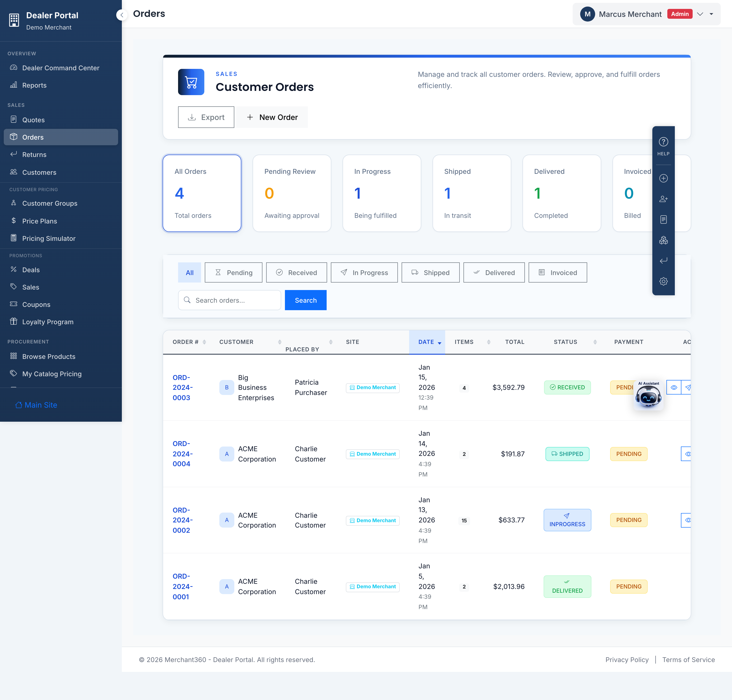The image size is (732, 700).
Task: Select the Shipped filter tab
Action: (x=430, y=272)
